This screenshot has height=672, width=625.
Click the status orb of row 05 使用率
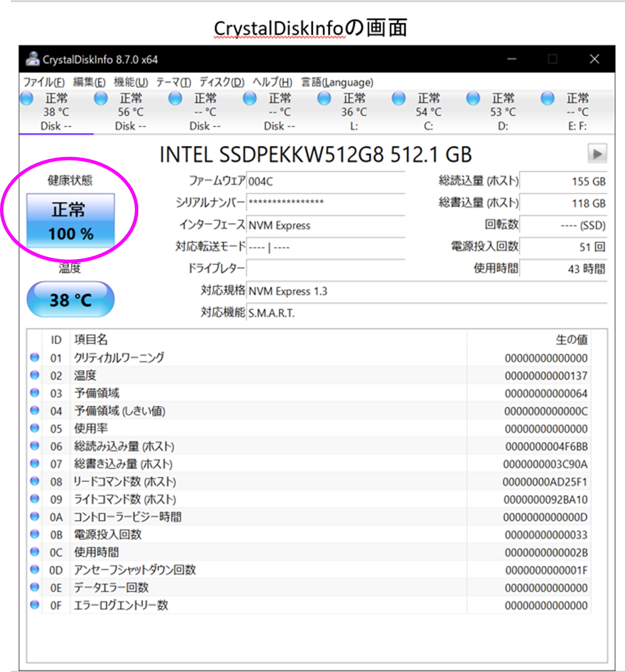click(x=35, y=428)
